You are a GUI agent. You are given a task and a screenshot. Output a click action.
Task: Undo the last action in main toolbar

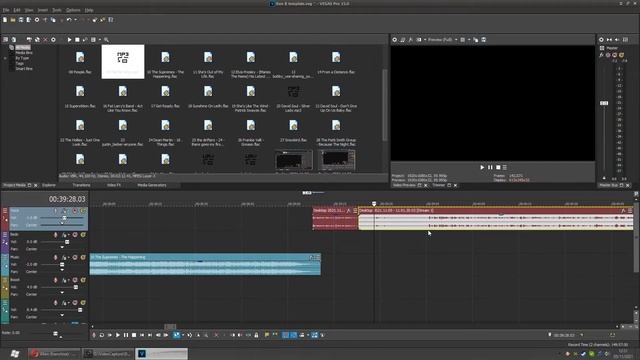(x=69, y=20)
